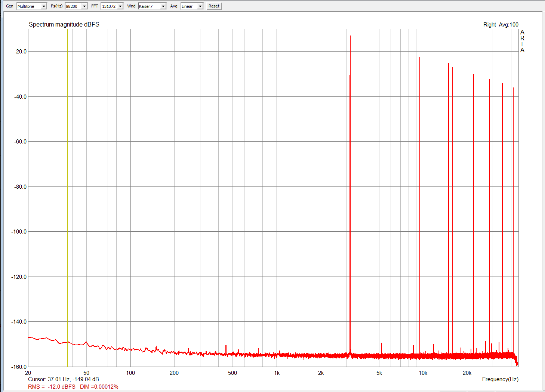
Task: Open the Wnd window type dropdown arrow
Action: pyautogui.click(x=163, y=6)
